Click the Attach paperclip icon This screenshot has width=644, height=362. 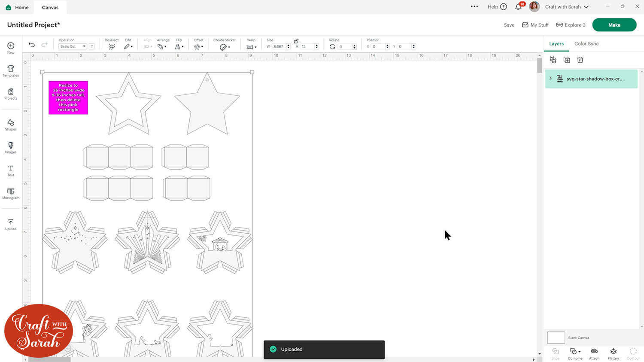(594, 353)
